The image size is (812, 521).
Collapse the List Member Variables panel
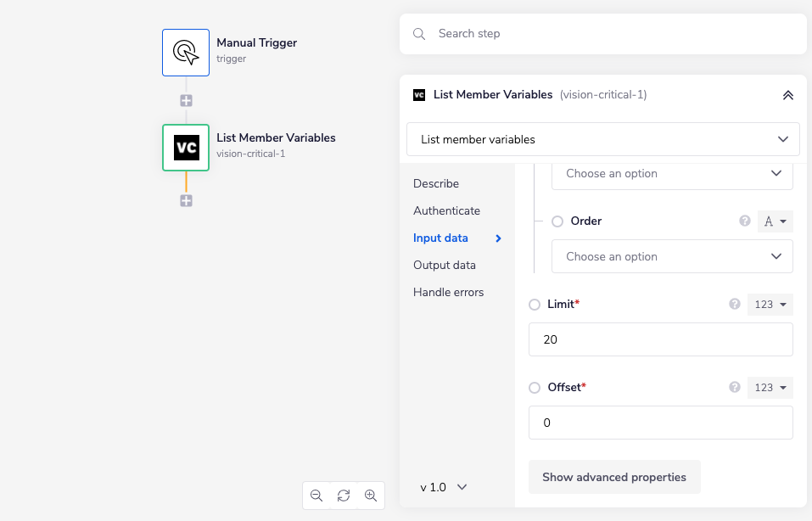click(x=787, y=95)
